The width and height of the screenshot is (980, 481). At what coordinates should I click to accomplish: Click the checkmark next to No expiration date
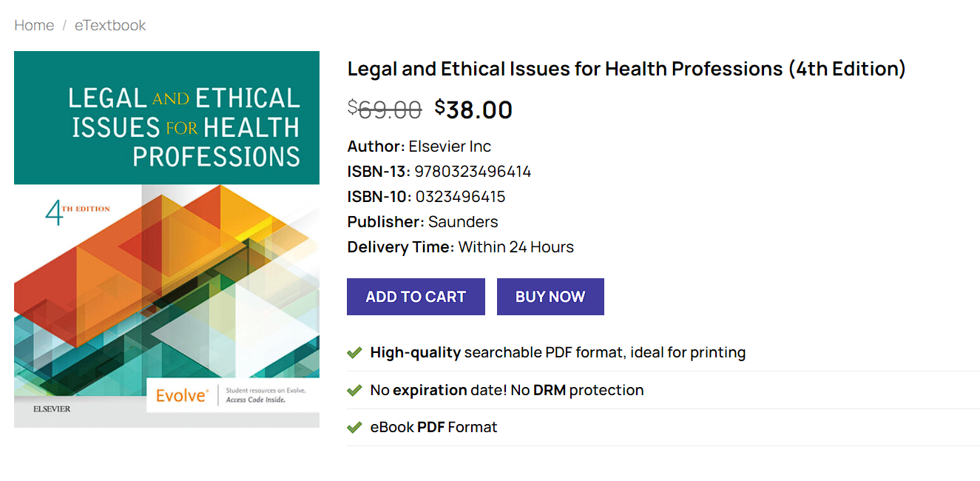[354, 389]
